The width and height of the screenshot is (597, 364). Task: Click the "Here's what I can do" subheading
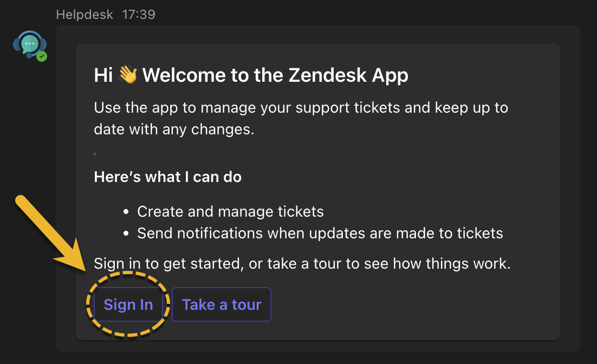[167, 177]
